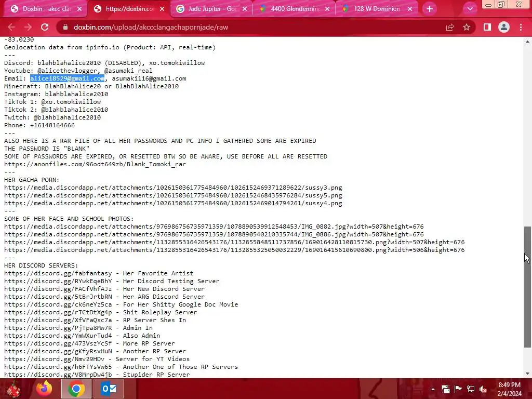Viewport: 532px width, 399px height.
Task: Open the taskbar clock and date
Action: (509, 389)
